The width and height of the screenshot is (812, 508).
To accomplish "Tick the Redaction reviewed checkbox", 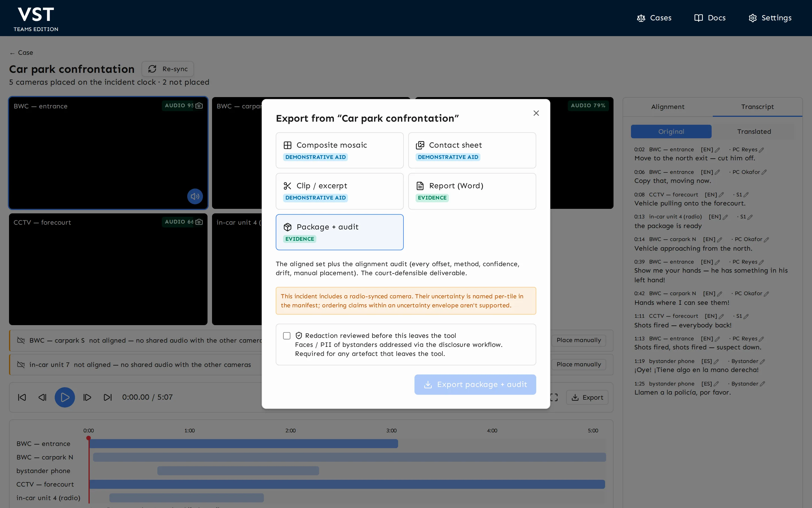I will tap(286, 336).
